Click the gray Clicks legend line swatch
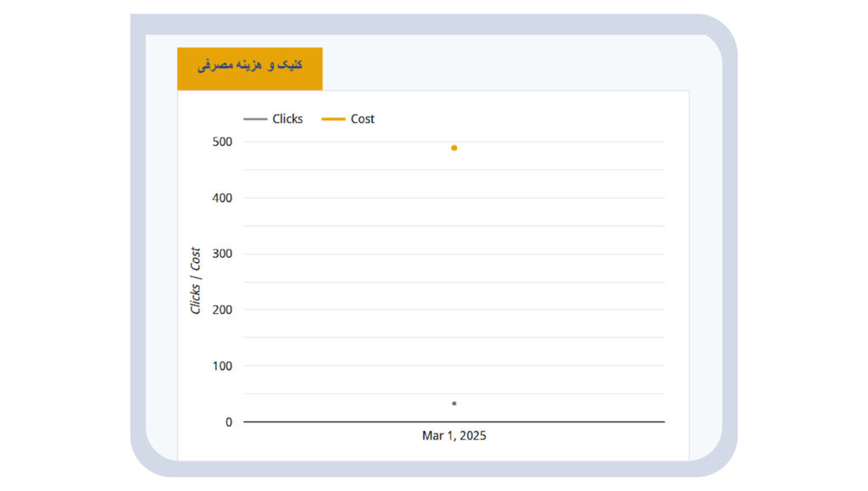 click(255, 119)
